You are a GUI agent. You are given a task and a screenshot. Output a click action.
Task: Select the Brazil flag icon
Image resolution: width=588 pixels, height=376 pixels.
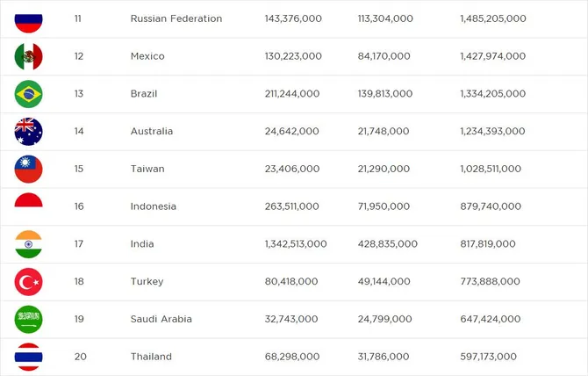tap(28, 94)
